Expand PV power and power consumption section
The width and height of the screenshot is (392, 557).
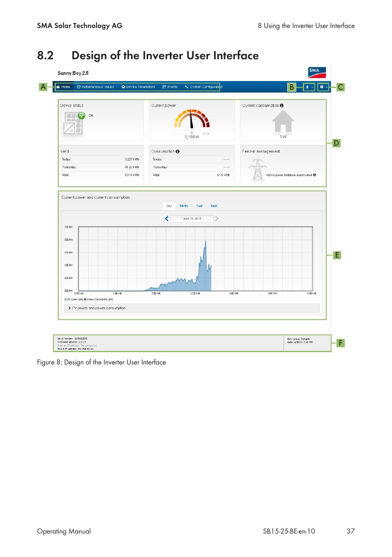pos(191,308)
